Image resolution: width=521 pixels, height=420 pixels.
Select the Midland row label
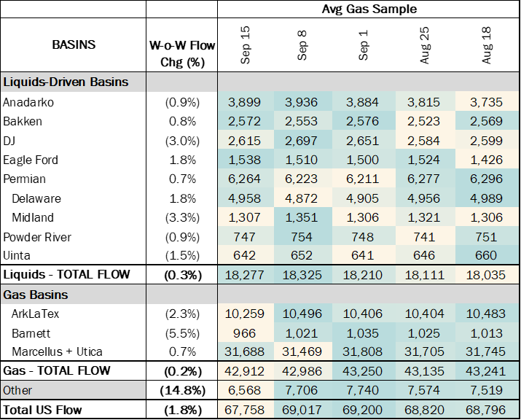point(33,217)
